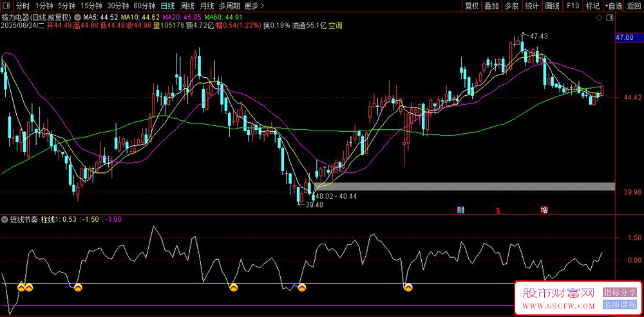Toggle the right info panel icon

pyautogui.click(x=611, y=17)
